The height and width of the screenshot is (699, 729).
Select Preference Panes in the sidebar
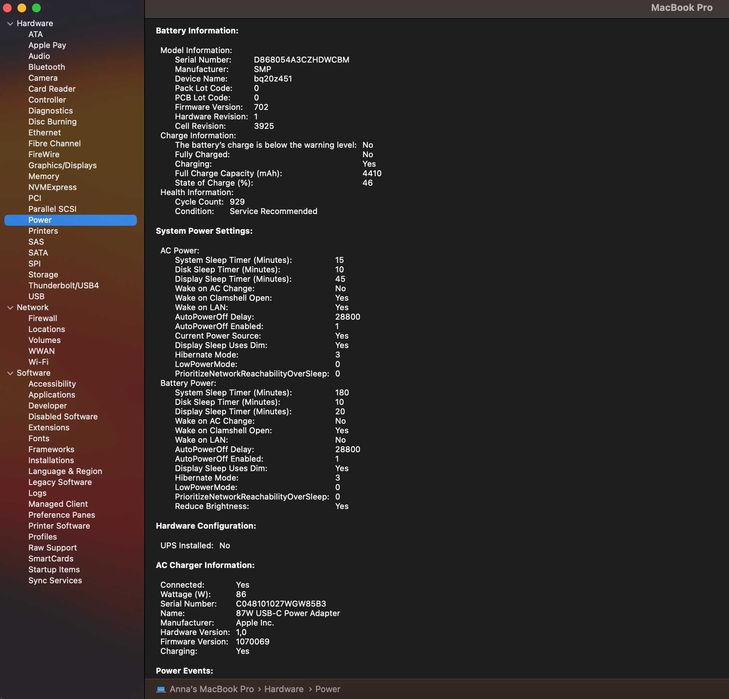[61, 515]
